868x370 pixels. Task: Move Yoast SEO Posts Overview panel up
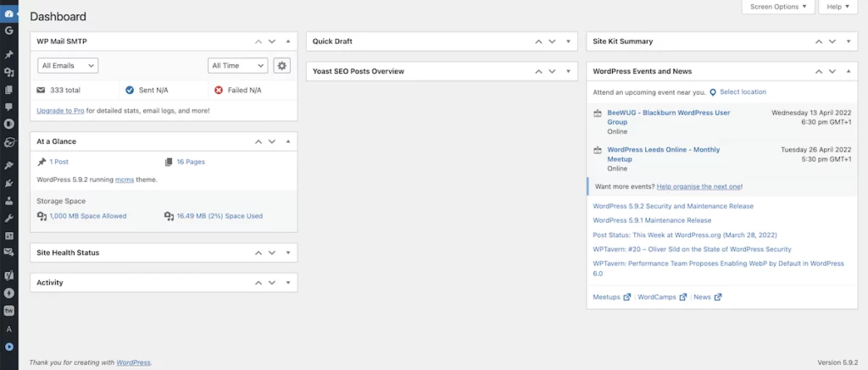pos(538,71)
